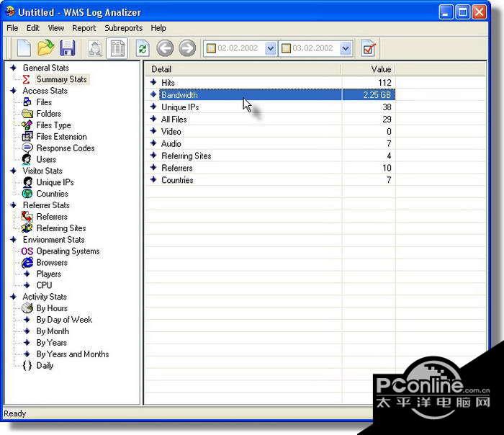The width and height of the screenshot is (504, 435).
Task: Open a log with the folder icon
Action: pyautogui.click(x=45, y=48)
